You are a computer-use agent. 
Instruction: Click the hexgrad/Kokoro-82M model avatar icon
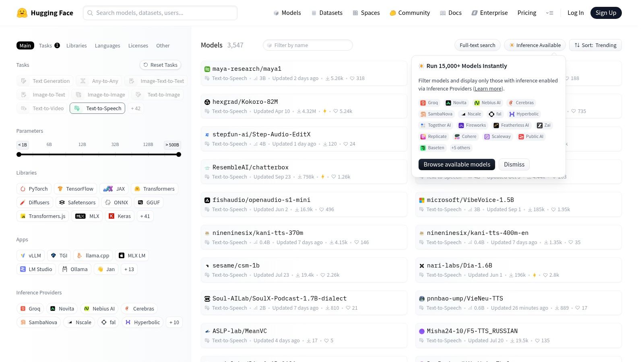pos(207,102)
